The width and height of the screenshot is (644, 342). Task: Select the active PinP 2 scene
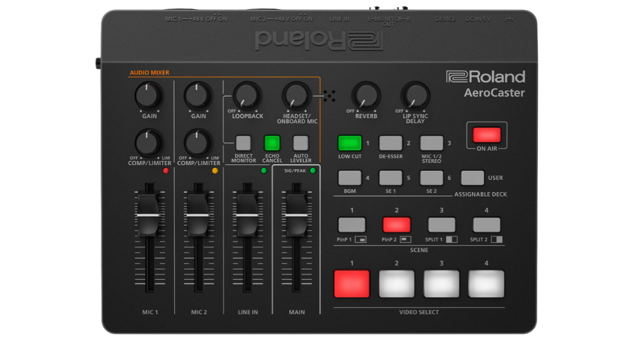point(396,224)
